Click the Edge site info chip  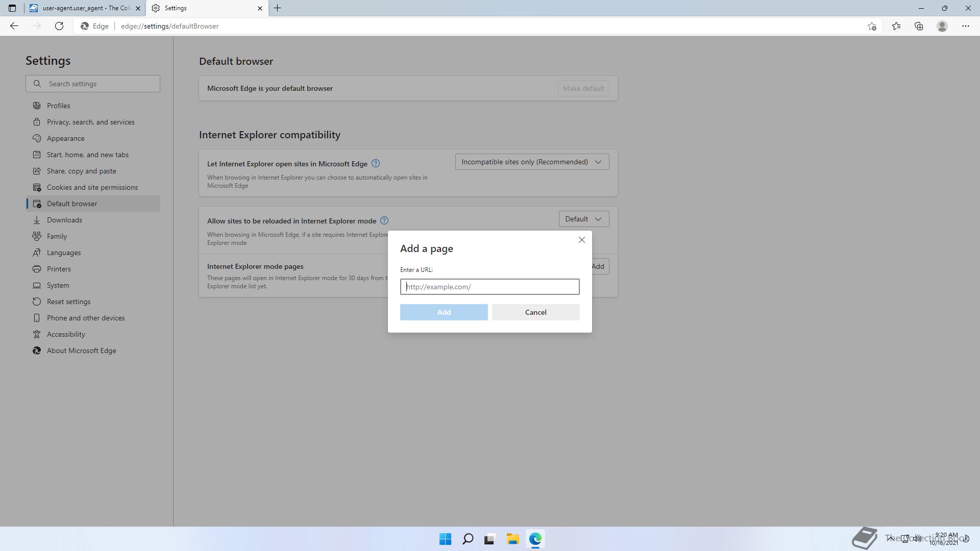click(95, 26)
